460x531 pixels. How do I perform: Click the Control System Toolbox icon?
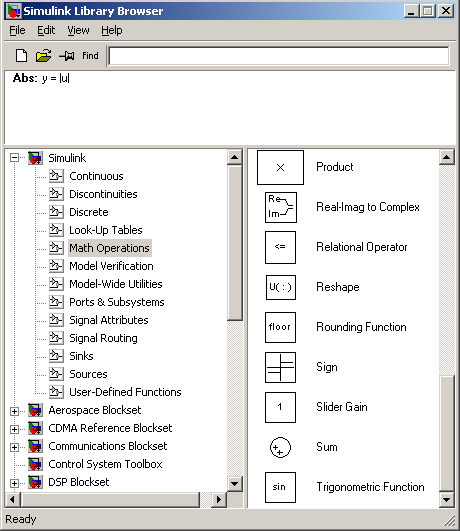pos(35,464)
